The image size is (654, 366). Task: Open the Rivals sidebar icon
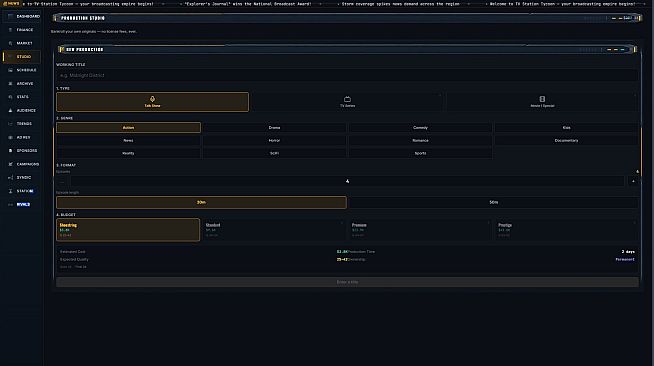click(10, 205)
